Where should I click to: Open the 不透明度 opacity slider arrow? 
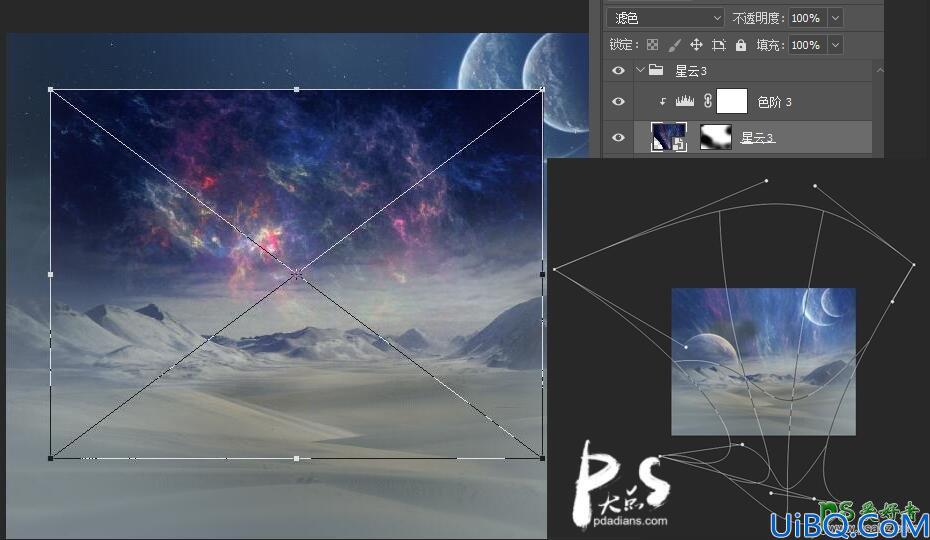pyautogui.click(x=835, y=18)
